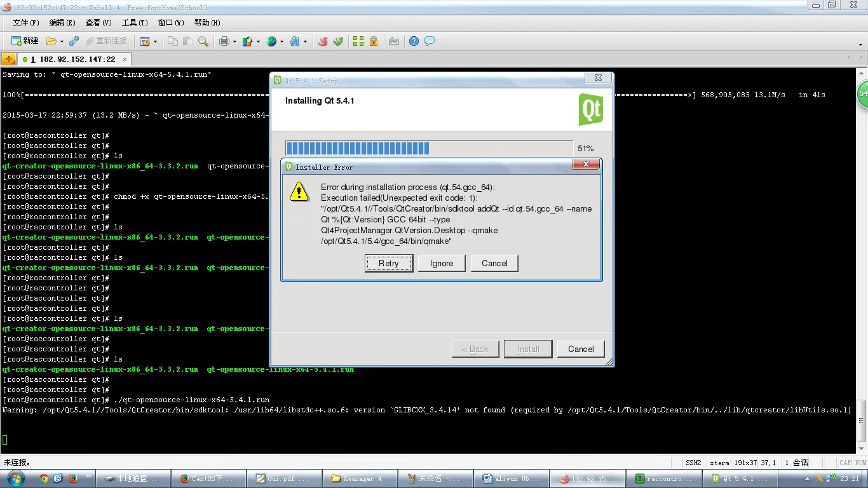This screenshot has height=488, width=868.
Task: Click the SSH2 status bar entry
Action: pyautogui.click(x=693, y=463)
